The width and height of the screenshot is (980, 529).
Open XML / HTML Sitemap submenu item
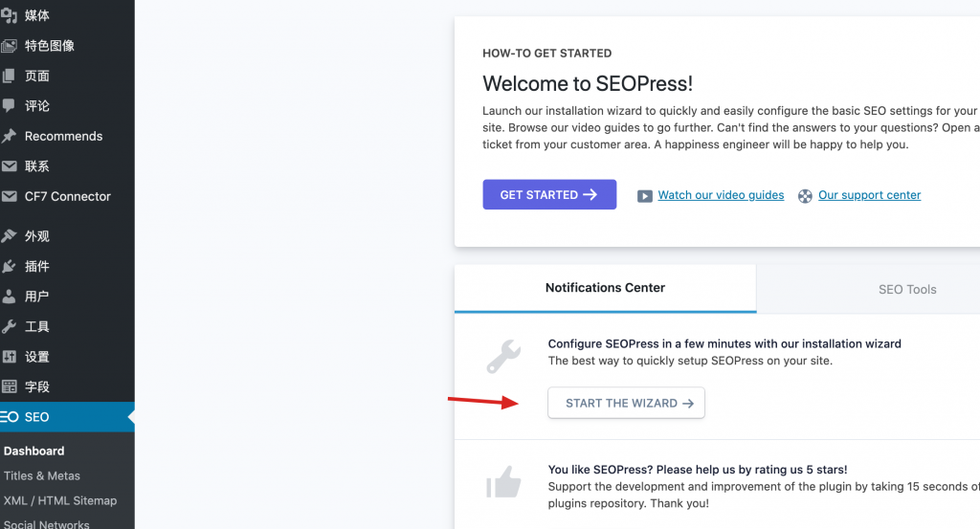(60, 500)
